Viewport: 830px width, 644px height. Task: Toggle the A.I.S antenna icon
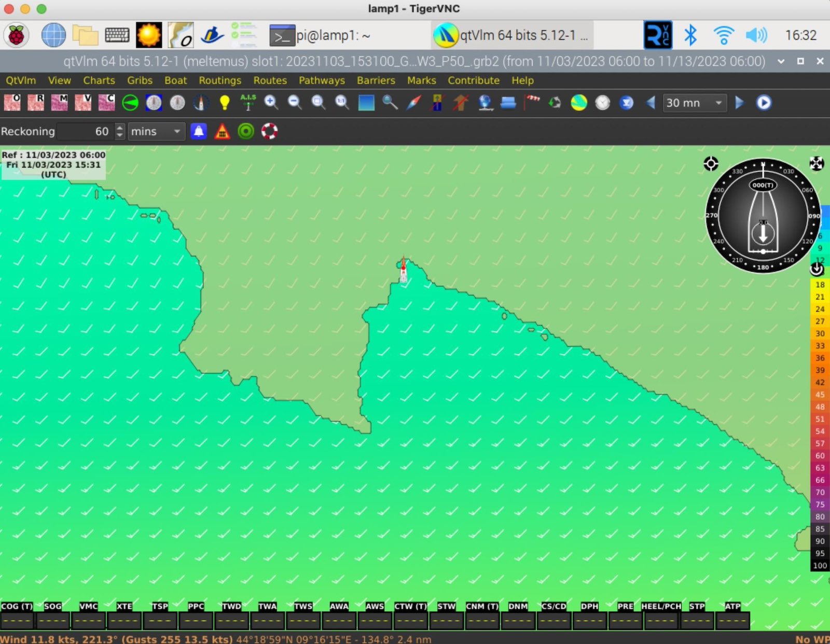tap(248, 103)
